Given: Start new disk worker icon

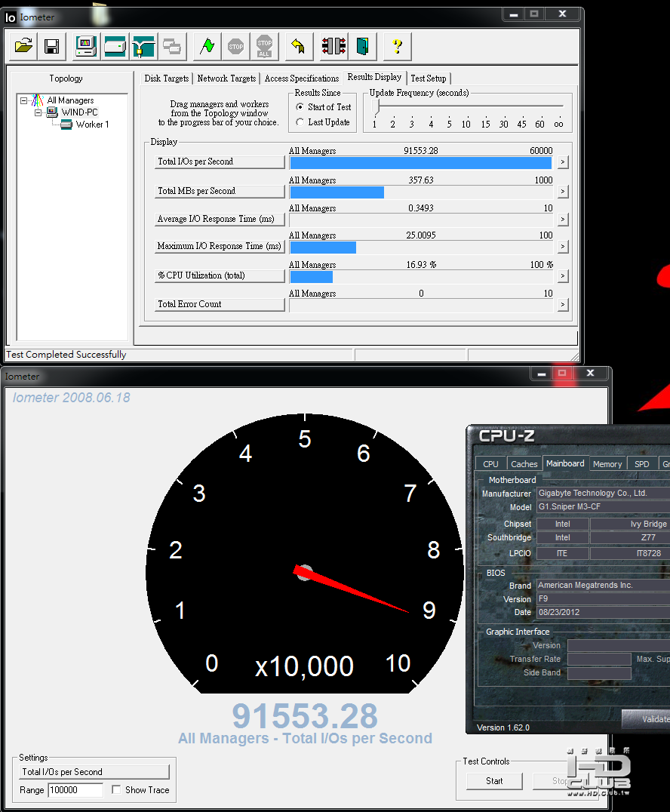Looking at the screenshot, I should tap(115, 47).
